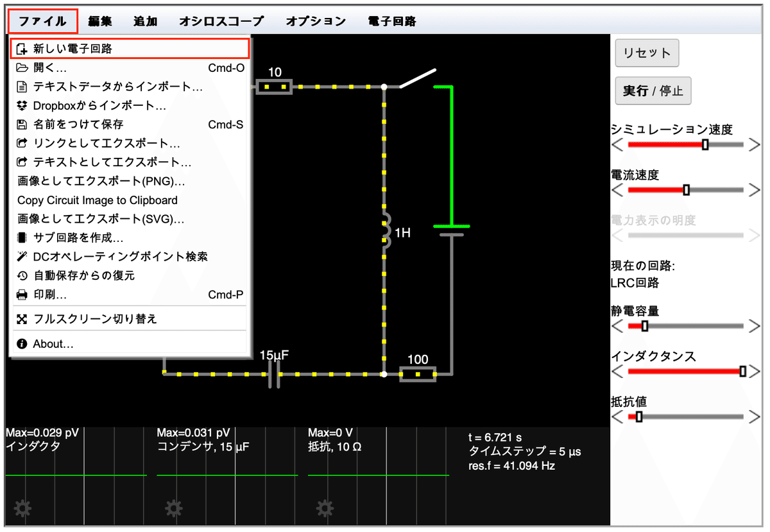Select フルスクリーン切り替え
Screen dimensions: 770x532
click(x=130, y=318)
